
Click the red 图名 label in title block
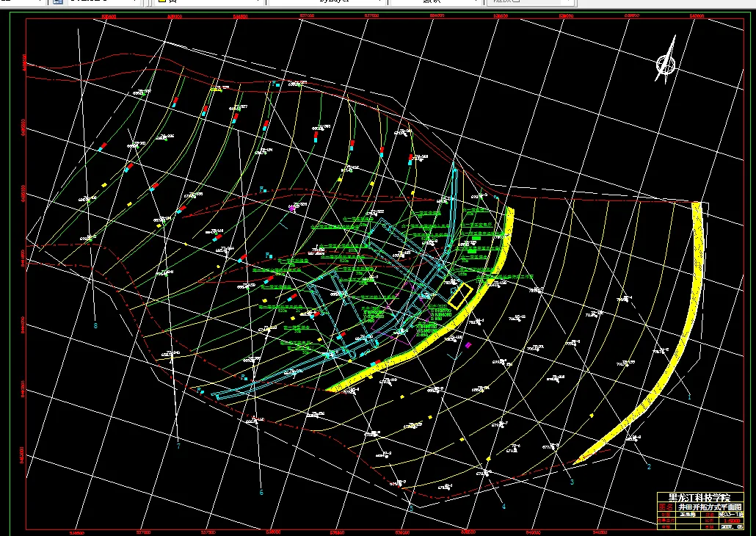click(666, 507)
